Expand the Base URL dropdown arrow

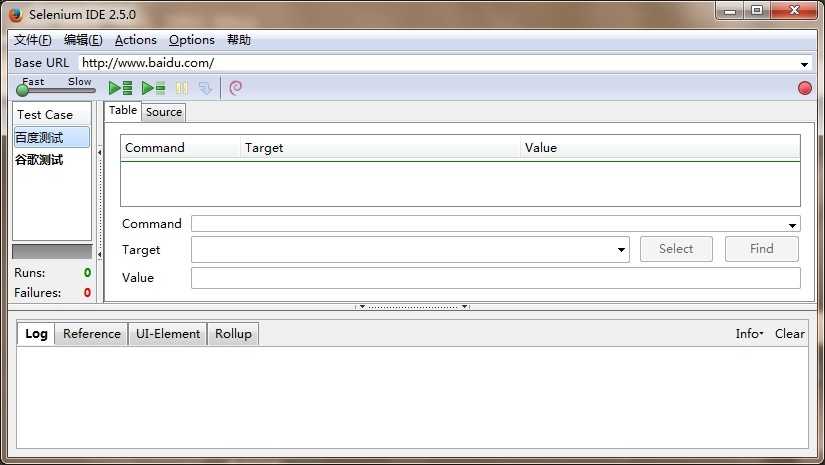click(804, 64)
